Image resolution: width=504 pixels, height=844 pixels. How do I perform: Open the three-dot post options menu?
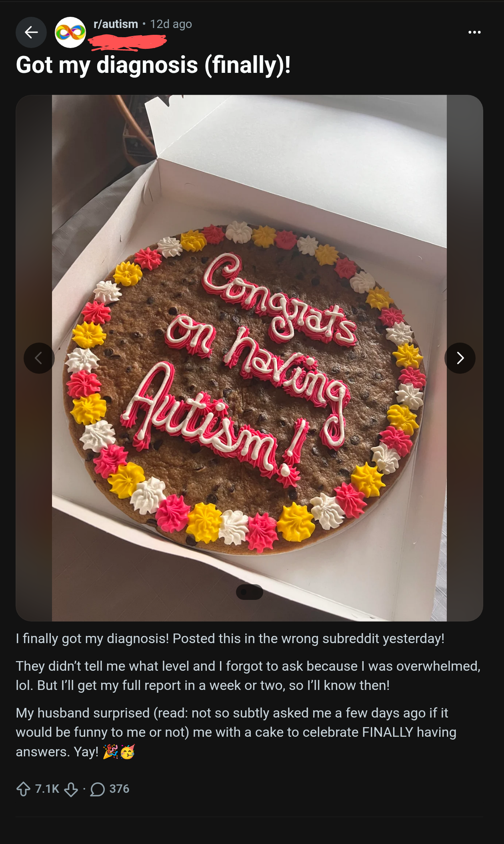pos(474,32)
